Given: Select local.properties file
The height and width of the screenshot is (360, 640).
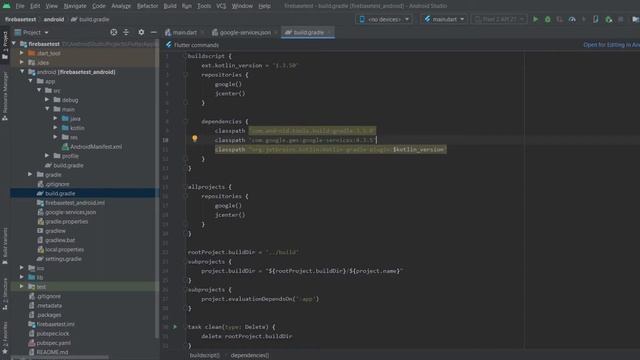Looking at the screenshot, I should coord(60,249).
